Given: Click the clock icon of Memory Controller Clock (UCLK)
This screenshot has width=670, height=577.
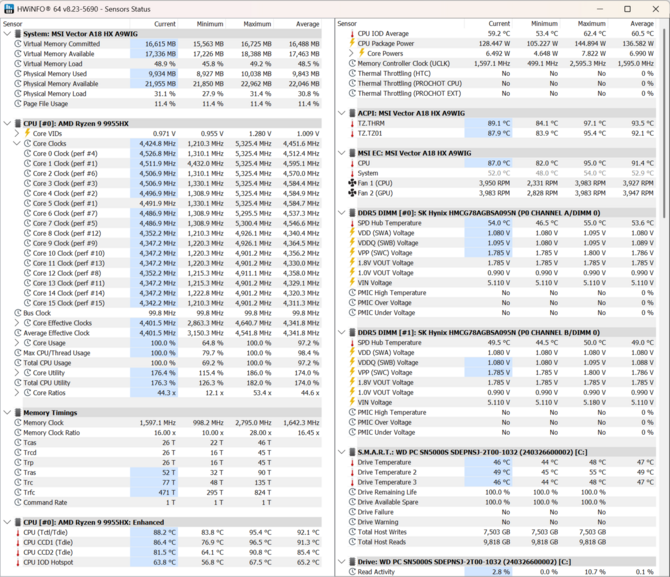Looking at the screenshot, I should (352, 63).
